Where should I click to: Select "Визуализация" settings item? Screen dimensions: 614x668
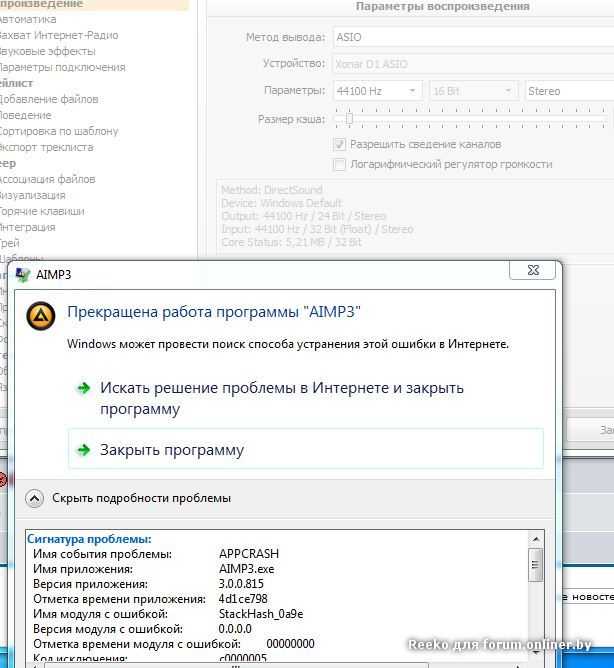coord(32,195)
